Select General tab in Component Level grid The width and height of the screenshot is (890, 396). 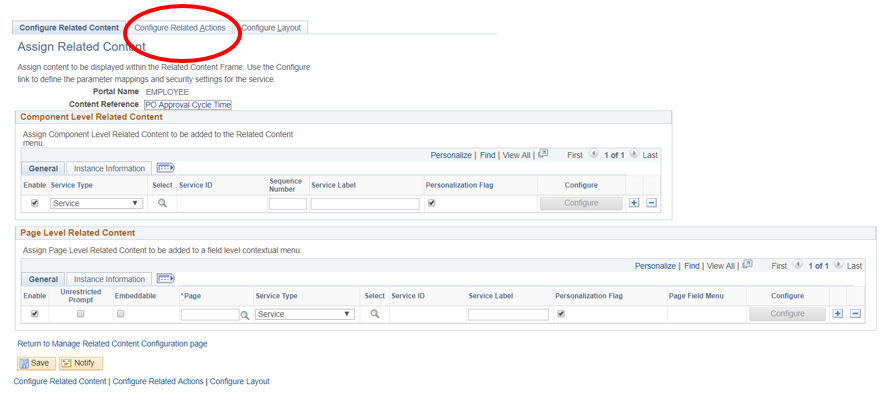[44, 168]
